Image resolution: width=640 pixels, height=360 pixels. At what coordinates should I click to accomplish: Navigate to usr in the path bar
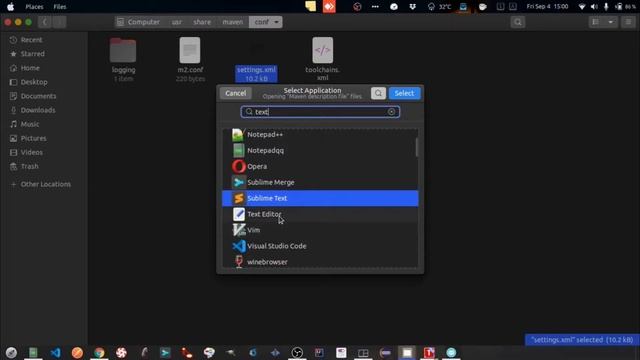177,22
